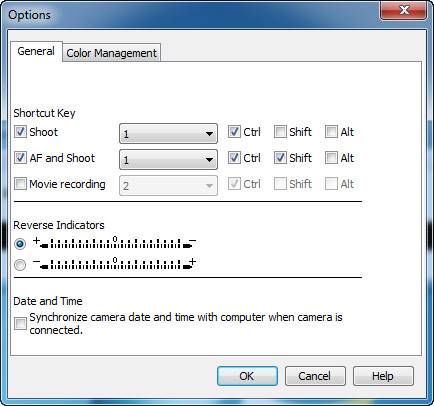Click the Cancel button
The width and height of the screenshot is (434, 406).
tap(315, 376)
